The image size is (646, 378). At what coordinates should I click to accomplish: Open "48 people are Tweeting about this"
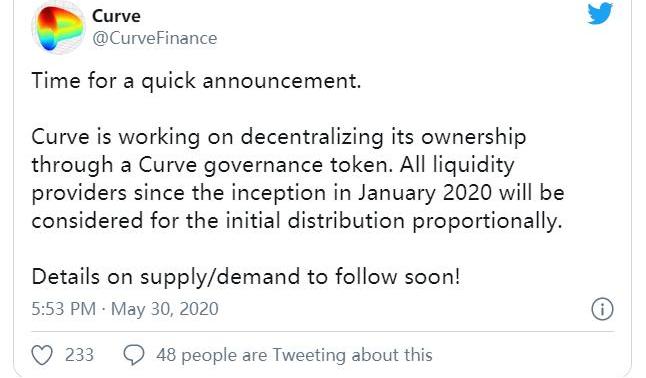(294, 355)
